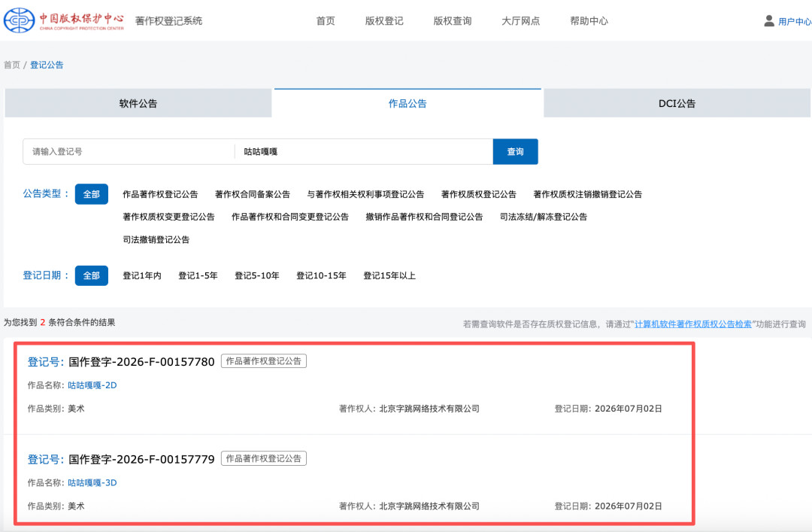Open work name 咕咕嘎嘎-3D
This screenshot has height=532, width=812.
[x=92, y=483]
